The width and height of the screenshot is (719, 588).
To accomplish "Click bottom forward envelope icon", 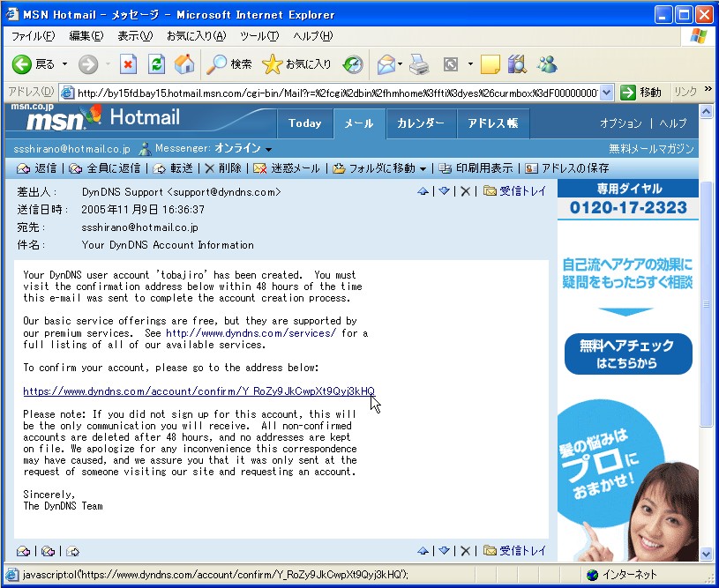I will tap(73, 551).
